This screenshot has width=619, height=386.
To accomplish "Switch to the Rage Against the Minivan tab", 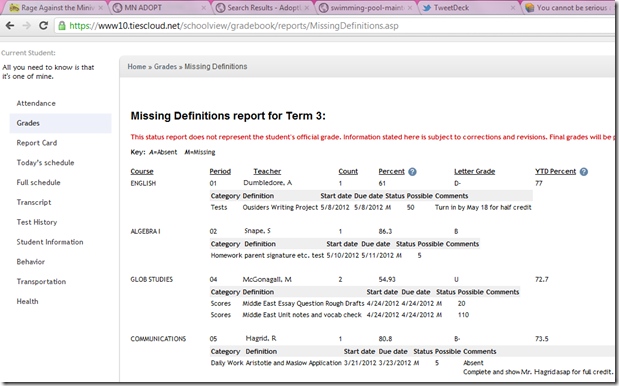I will (x=55, y=8).
